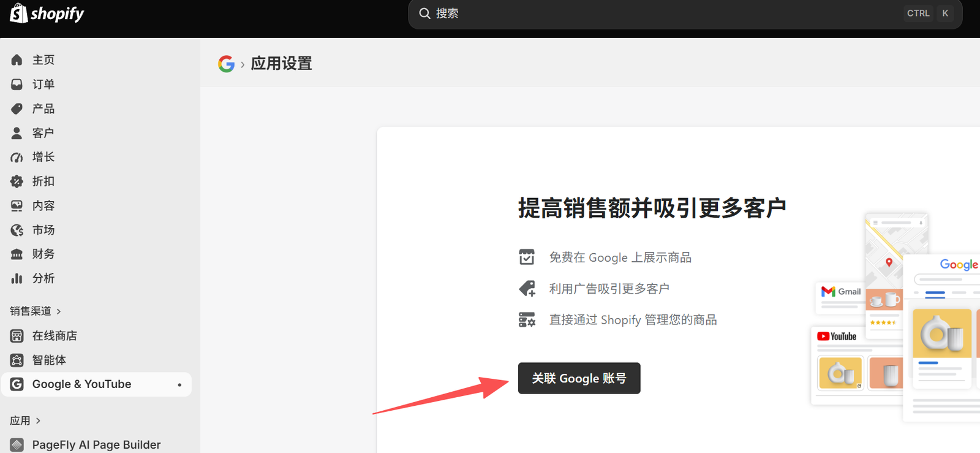Click the product tag icon beside 产品
Screen dimensions: 980x453
coord(17,108)
